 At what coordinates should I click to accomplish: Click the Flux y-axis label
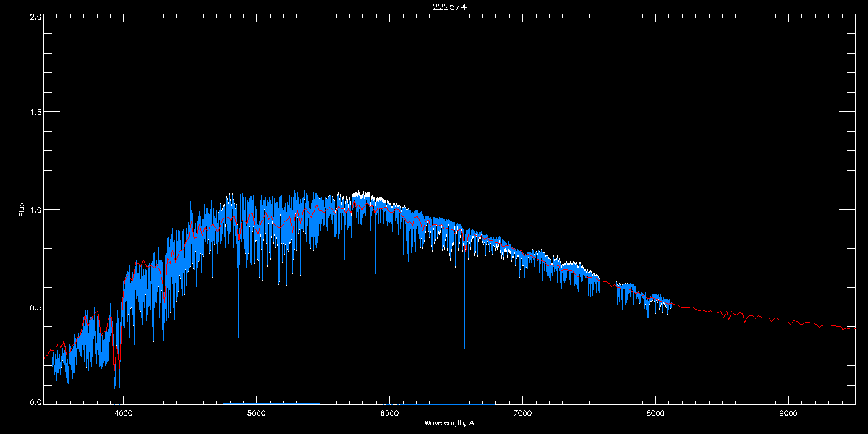[x=22, y=210]
